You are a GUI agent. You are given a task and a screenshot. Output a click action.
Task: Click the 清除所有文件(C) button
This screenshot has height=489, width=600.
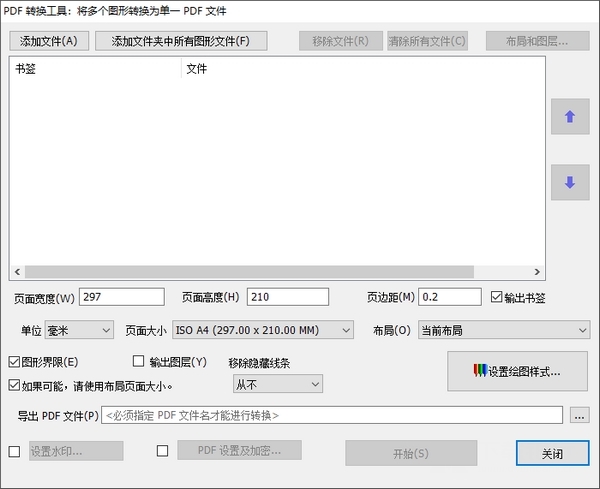(427, 41)
